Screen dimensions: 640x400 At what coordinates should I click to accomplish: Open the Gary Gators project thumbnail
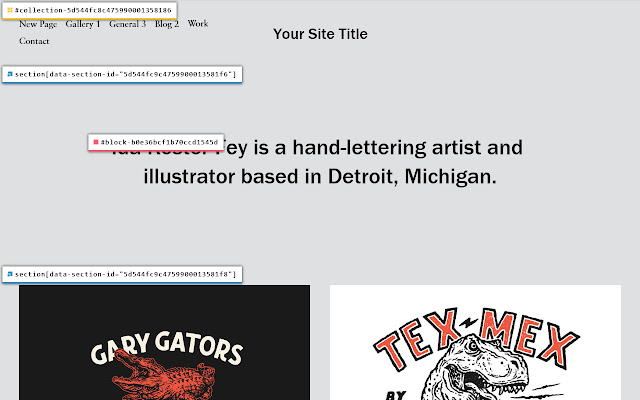point(164,342)
